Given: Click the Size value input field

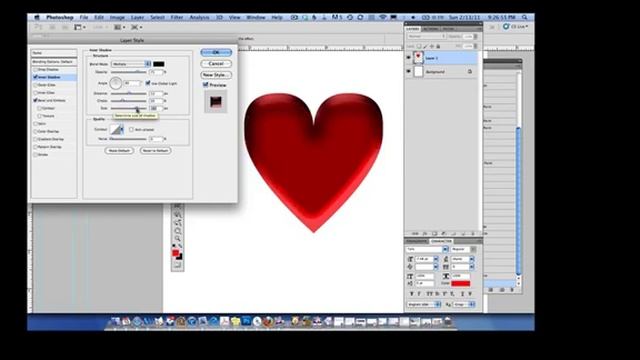Looking at the screenshot, I should 156,109.
